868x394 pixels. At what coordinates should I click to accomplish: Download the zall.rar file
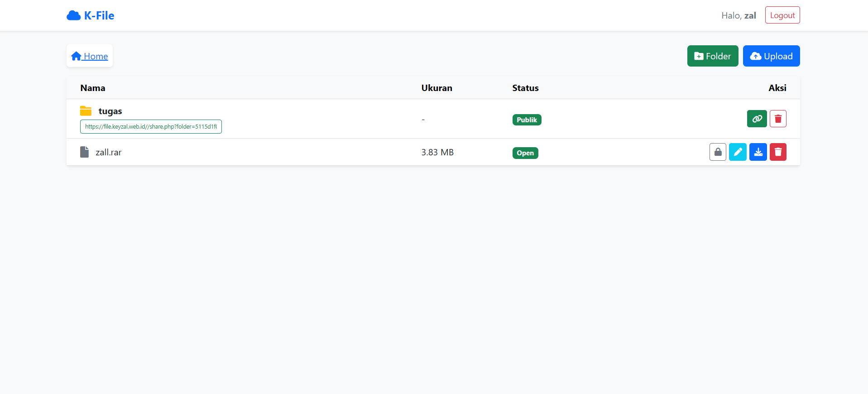(x=758, y=152)
